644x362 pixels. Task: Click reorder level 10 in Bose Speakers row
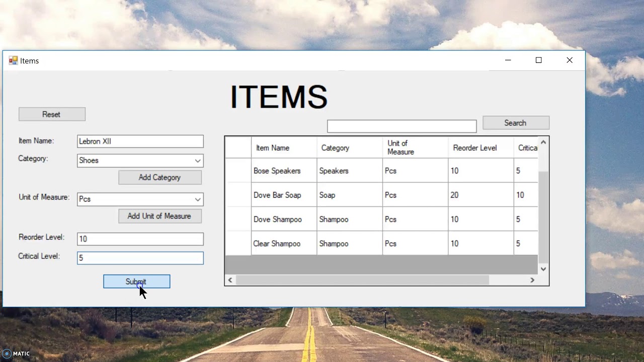tap(480, 171)
